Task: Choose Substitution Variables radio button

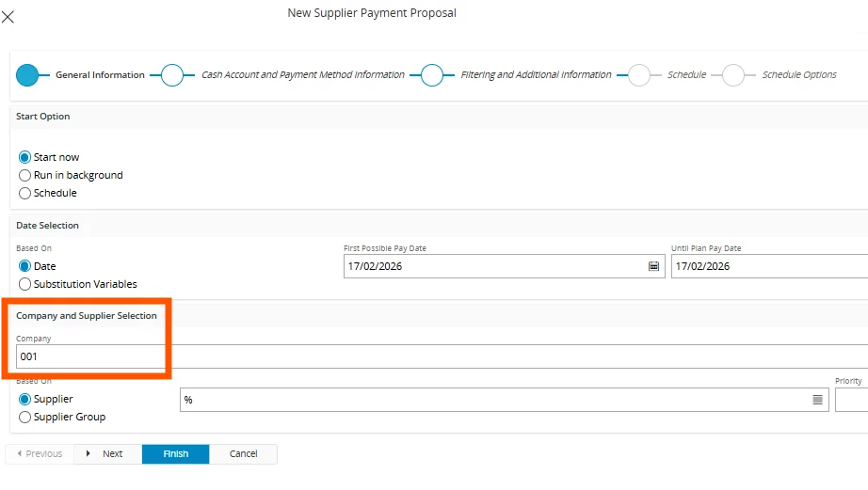Action: click(25, 284)
